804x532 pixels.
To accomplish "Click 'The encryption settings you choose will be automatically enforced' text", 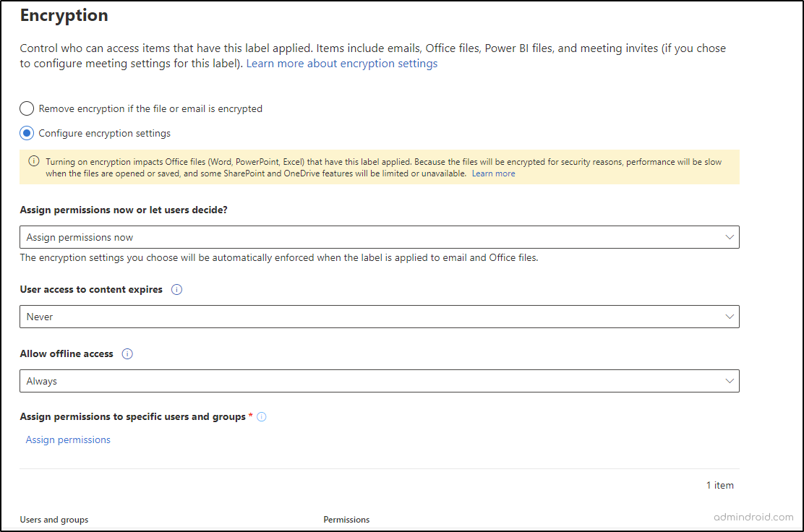I will [279, 258].
